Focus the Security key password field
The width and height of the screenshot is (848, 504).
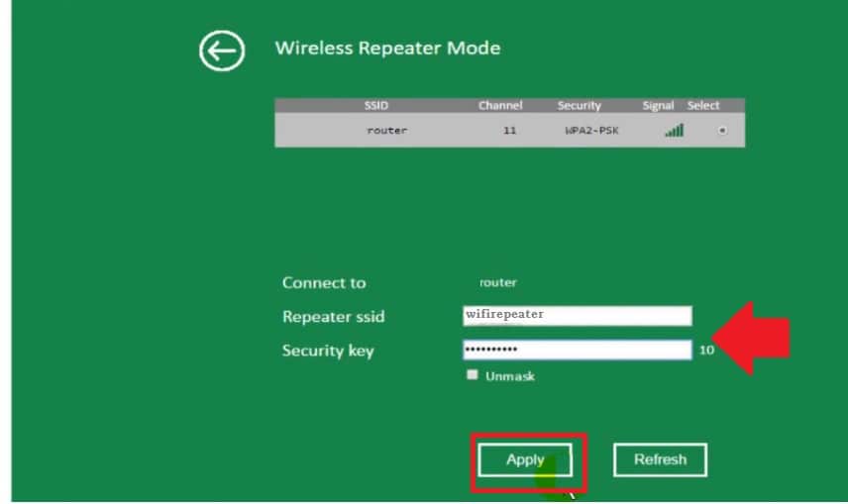pos(577,350)
